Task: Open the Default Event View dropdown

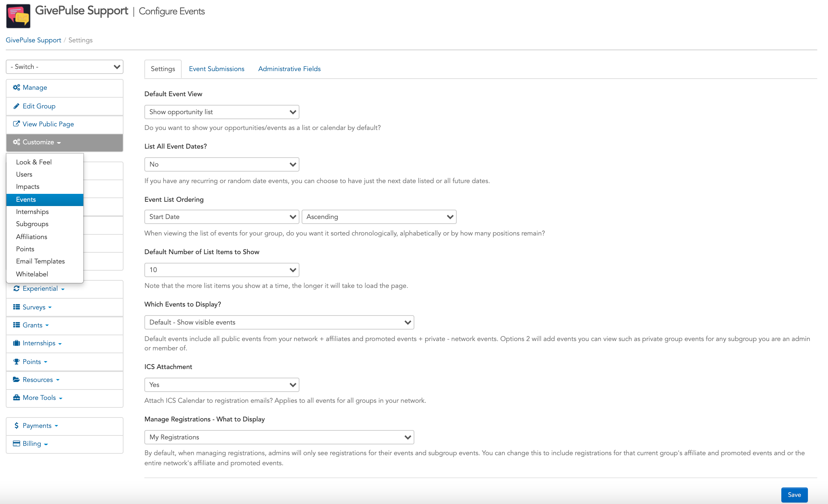Action: (222, 112)
